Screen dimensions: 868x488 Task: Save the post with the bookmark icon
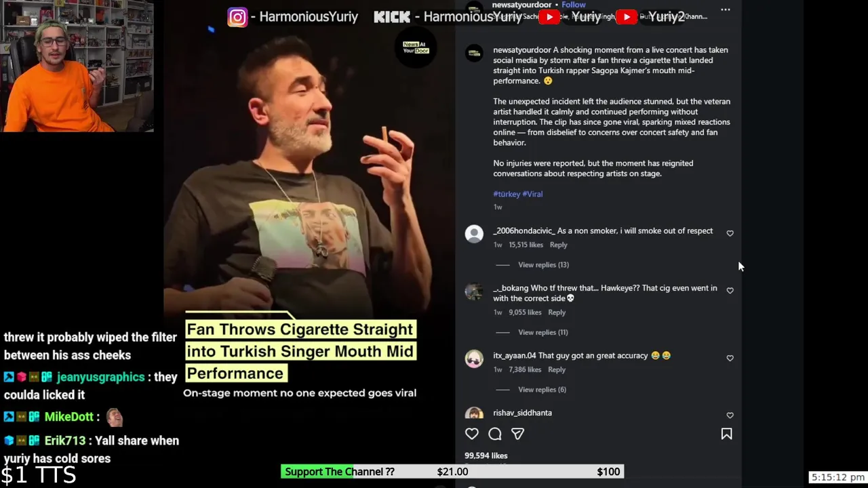point(726,434)
